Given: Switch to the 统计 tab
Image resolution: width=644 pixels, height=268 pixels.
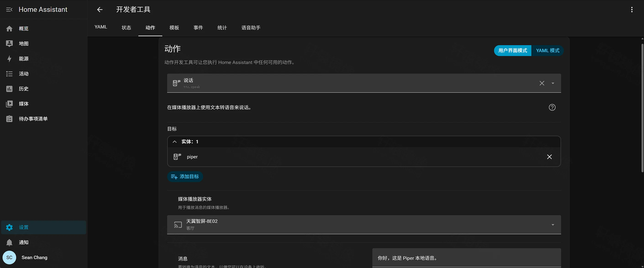Looking at the screenshot, I should click(222, 27).
